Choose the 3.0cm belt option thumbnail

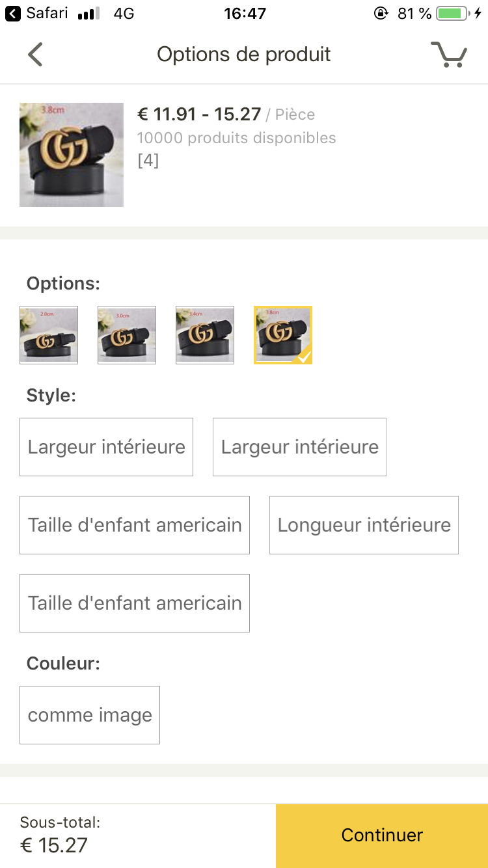127,335
